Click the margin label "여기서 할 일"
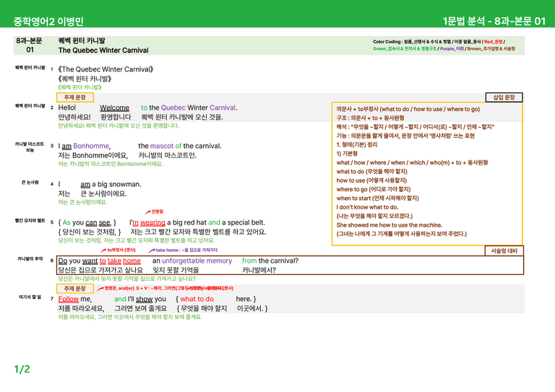Image resolution: width=555 pixels, height=392 pixels. click(x=30, y=297)
